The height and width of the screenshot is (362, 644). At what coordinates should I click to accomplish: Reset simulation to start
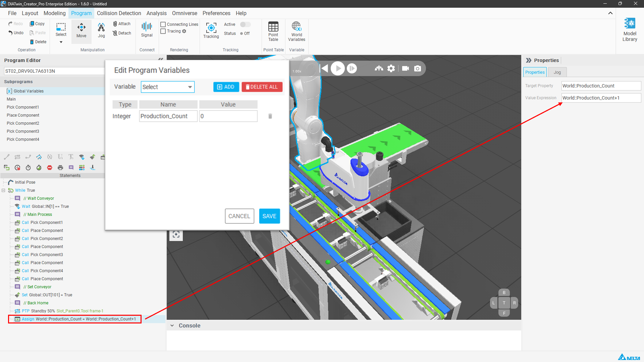[324, 68]
